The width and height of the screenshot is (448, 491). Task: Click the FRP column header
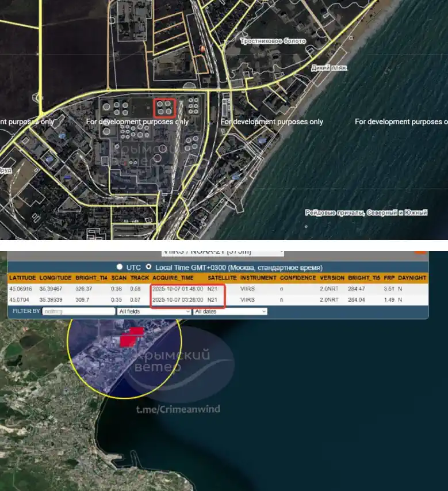click(x=389, y=278)
